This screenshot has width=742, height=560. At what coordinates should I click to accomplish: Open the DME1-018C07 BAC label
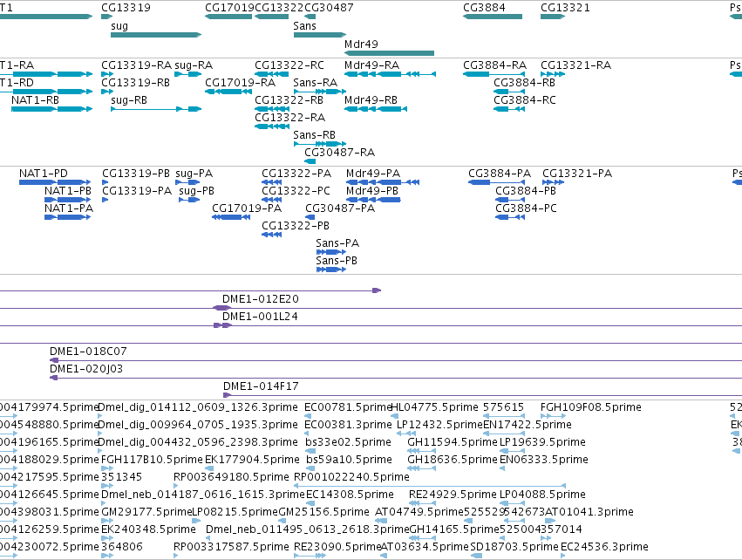click(x=88, y=352)
